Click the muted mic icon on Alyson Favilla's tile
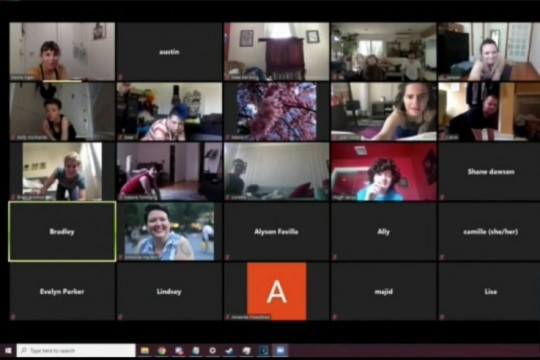 pos(227,257)
